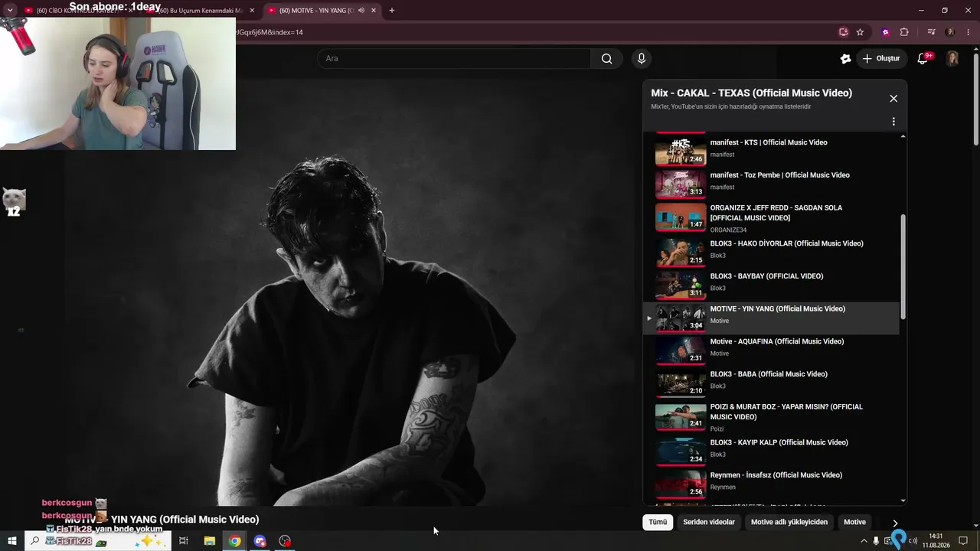This screenshot has height=551, width=980.
Task: Open the volume control in system tray
Action: [x=912, y=541]
